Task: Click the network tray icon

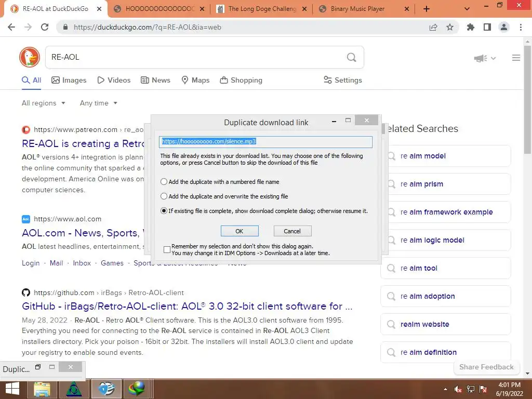Action: point(471,389)
